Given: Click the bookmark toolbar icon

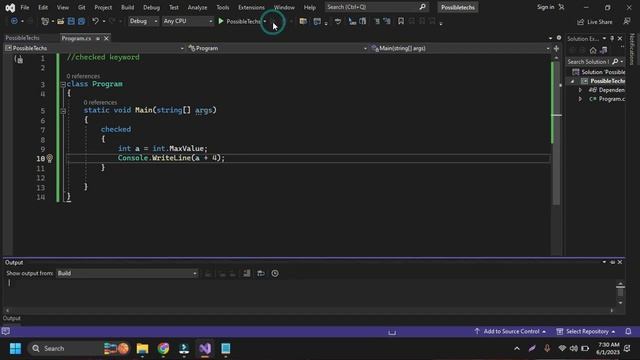Looking at the screenshot, I should click(401, 21).
